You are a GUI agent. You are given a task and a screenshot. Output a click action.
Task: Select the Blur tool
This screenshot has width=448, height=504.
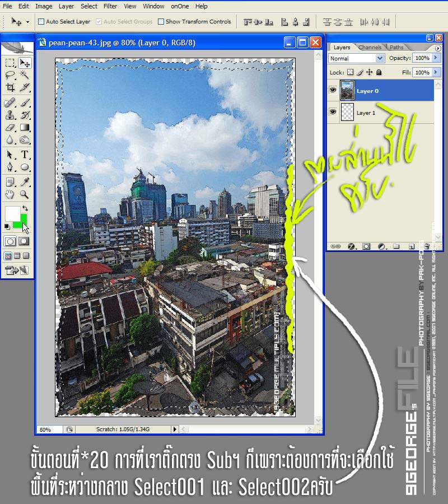10,140
